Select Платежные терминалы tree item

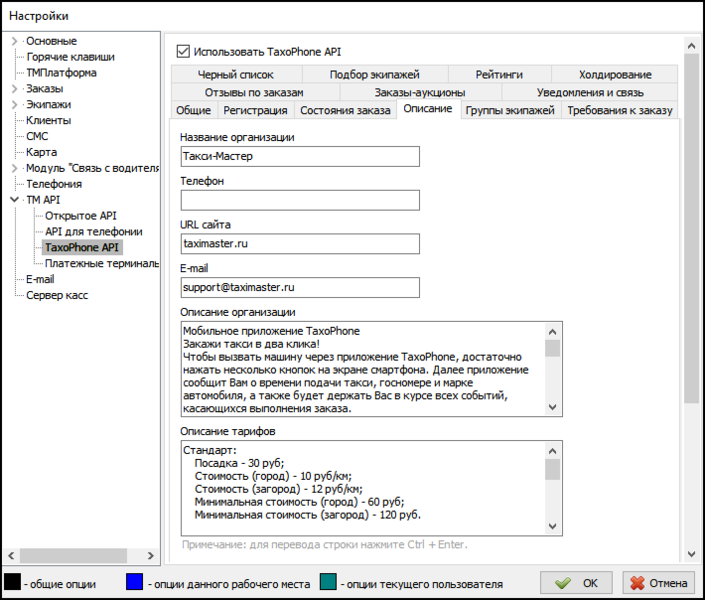click(102, 264)
